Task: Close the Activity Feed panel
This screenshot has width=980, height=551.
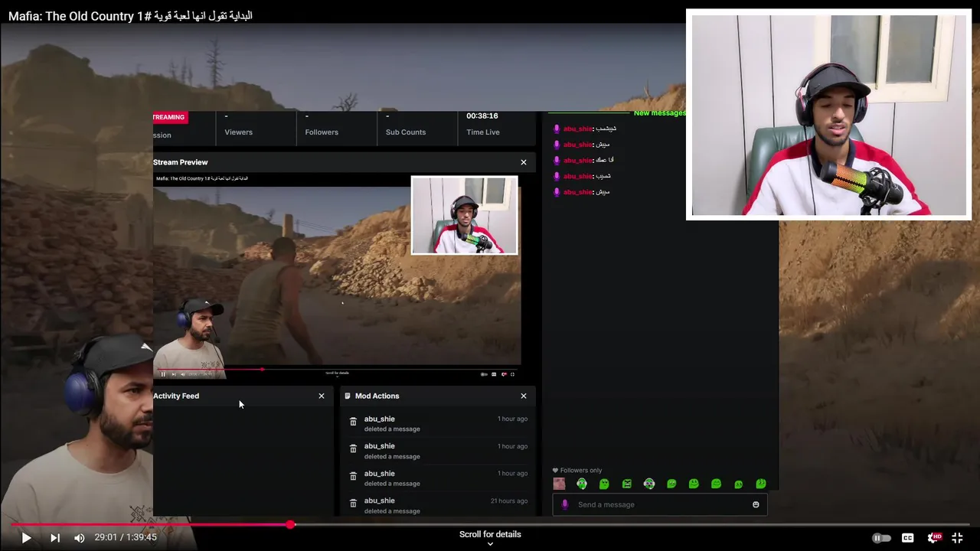Action: [322, 396]
